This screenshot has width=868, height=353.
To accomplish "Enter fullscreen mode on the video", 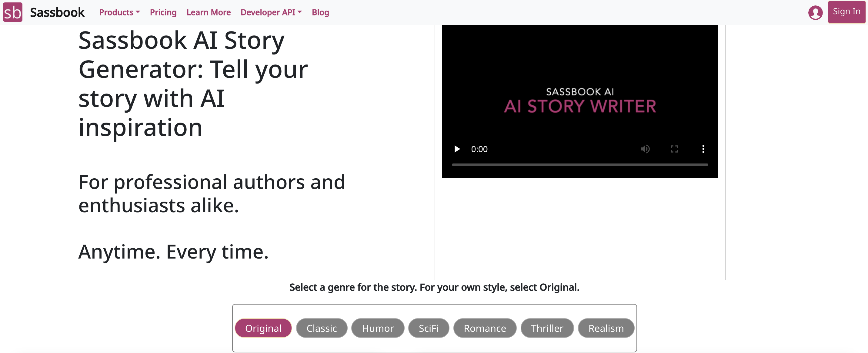I will [x=674, y=149].
